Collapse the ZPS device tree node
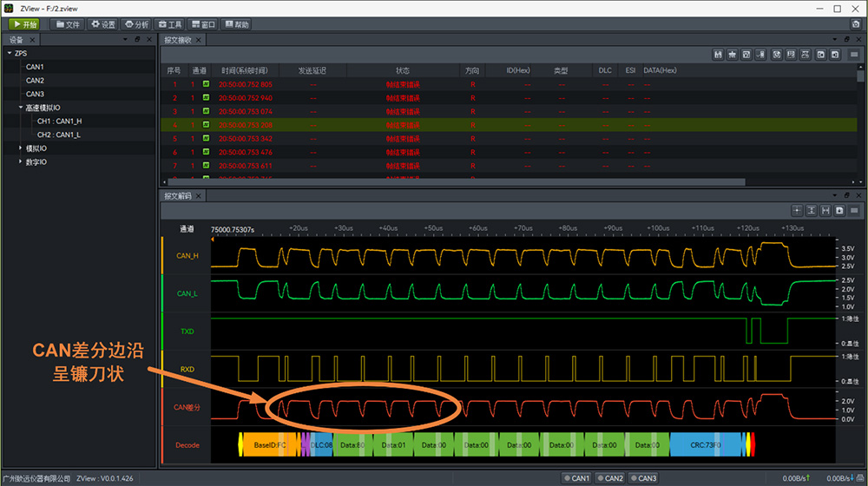The width and height of the screenshot is (868, 486). coord(10,53)
